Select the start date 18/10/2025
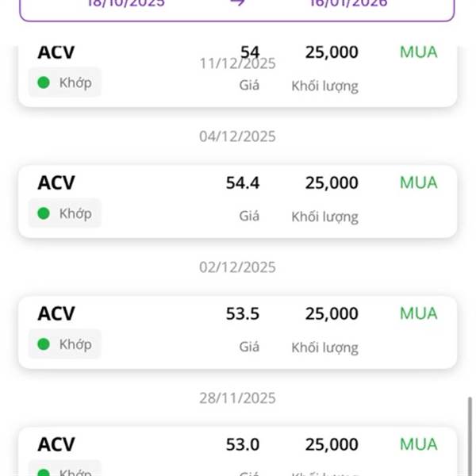This screenshot has width=476, height=476. 125,3
